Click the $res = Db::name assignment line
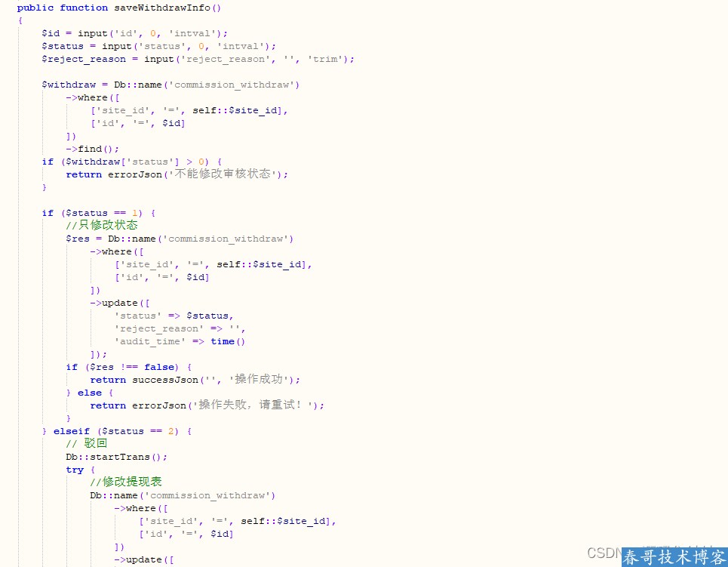728x567 pixels. (x=180, y=239)
